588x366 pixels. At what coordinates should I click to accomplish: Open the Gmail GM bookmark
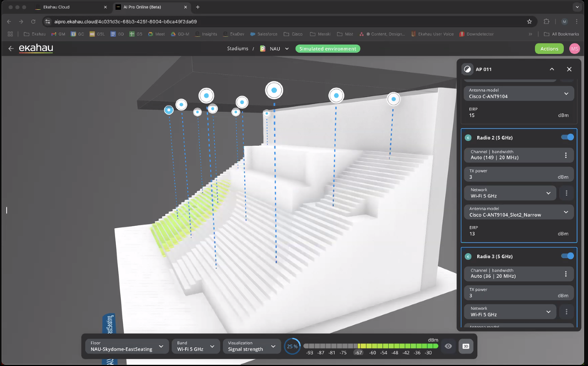click(x=58, y=34)
